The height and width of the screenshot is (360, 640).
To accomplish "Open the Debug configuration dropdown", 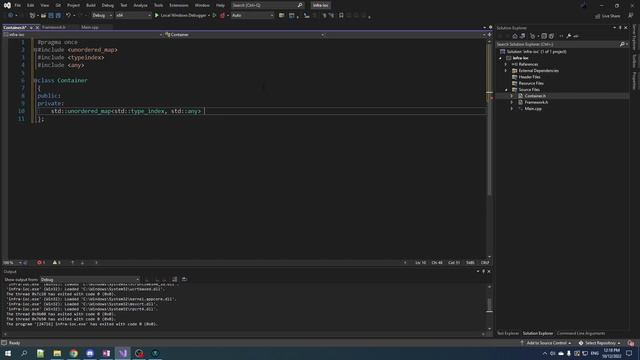I will [102, 16].
